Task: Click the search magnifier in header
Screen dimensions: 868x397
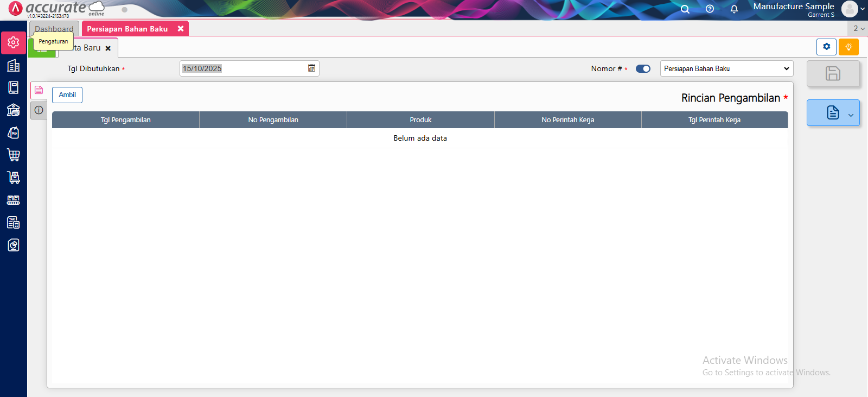Action: 685,9
